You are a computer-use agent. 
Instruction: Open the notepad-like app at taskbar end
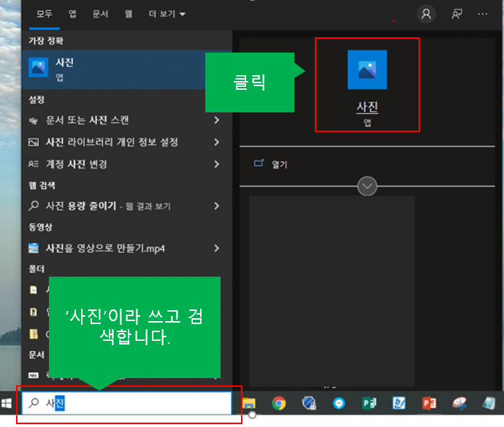point(489,403)
